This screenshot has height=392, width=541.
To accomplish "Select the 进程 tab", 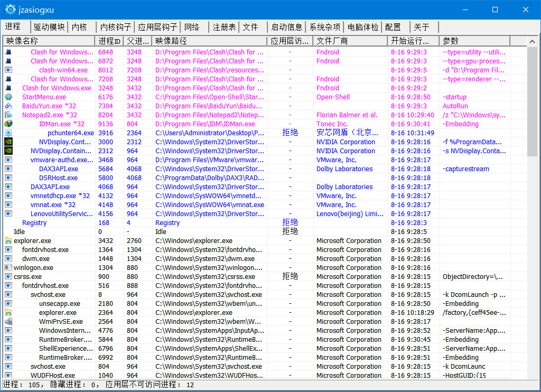I will 15,26.
